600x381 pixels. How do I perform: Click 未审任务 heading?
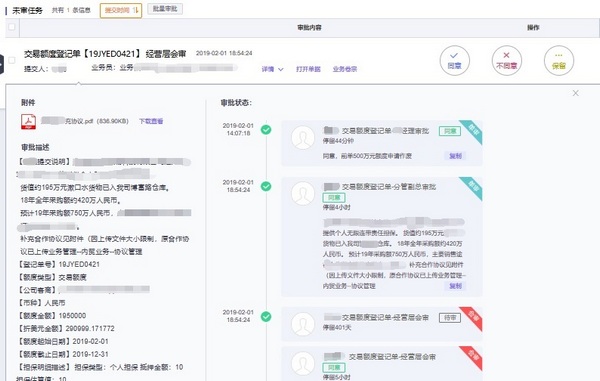point(28,10)
